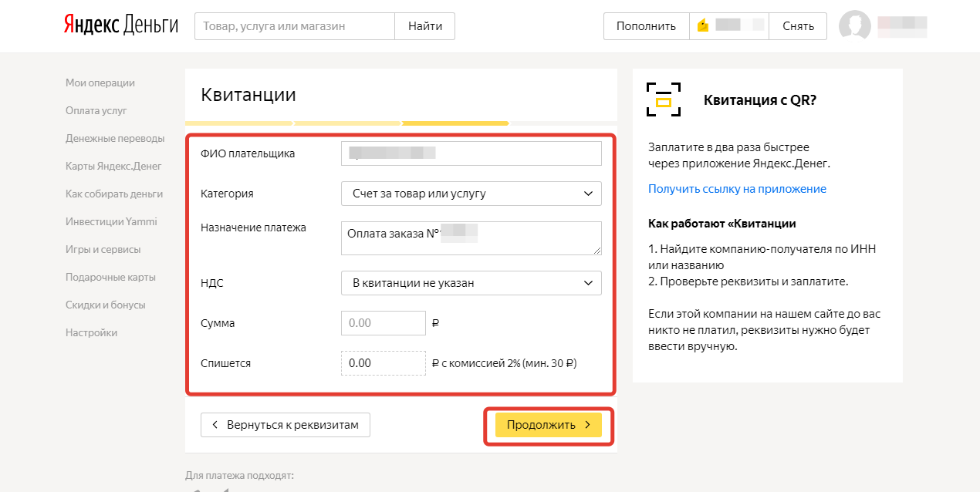Viewport: 980px width, 492px height.
Task: Click the «Пополнить» button
Action: (646, 25)
